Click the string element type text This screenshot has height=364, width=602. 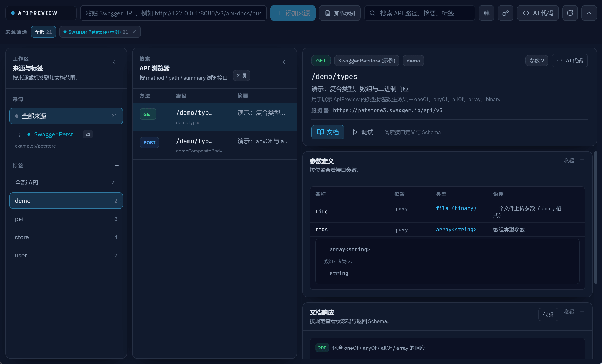339,273
